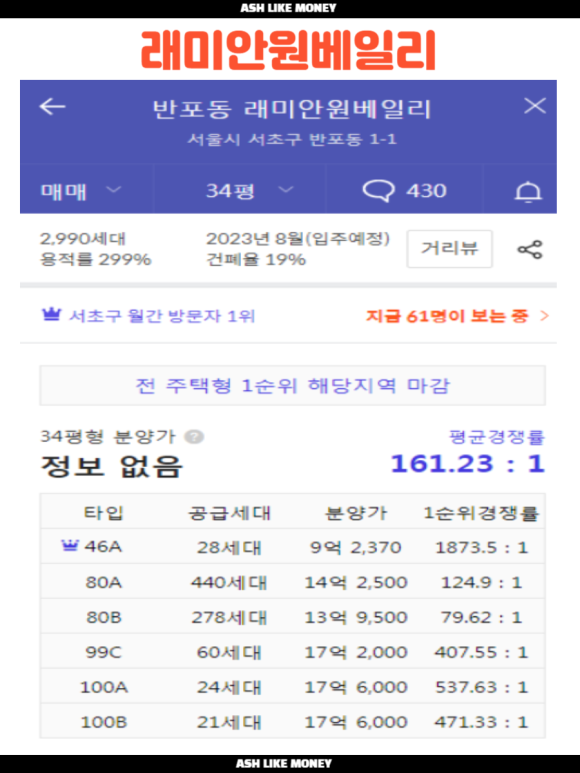Click the 161.23 : 1 average competition rate
Image resolution: width=580 pixels, height=773 pixels.
(x=468, y=464)
